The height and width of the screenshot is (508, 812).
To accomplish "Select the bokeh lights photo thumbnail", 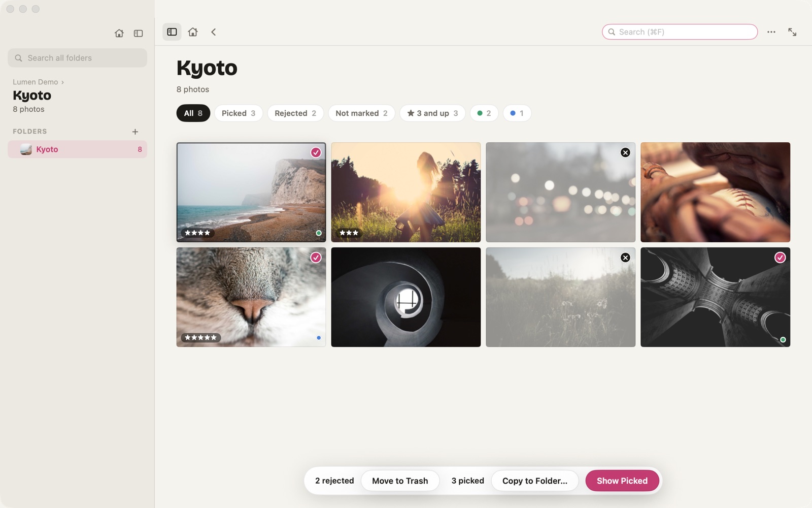I will tap(560, 192).
